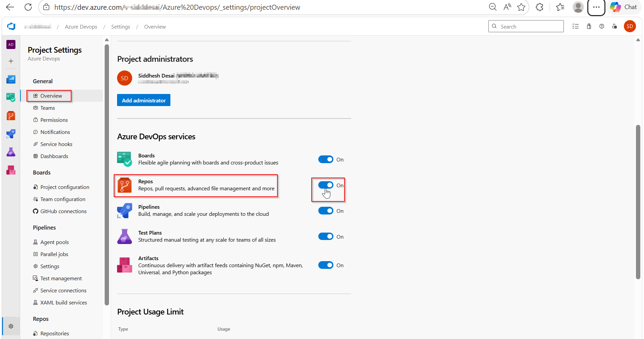Open the browser profile avatar
The image size is (644, 339).
tap(578, 7)
